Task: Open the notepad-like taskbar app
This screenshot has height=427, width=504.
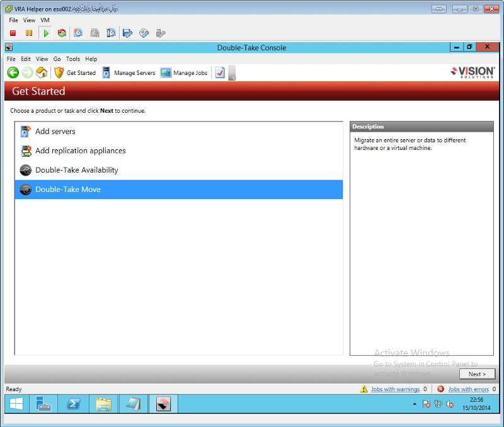Action: pyautogui.click(x=134, y=404)
